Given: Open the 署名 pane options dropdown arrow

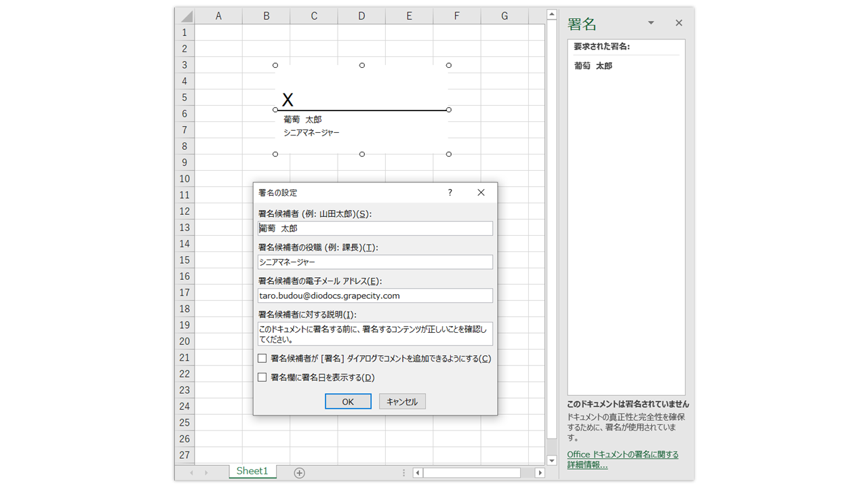Looking at the screenshot, I should (651, 23).
